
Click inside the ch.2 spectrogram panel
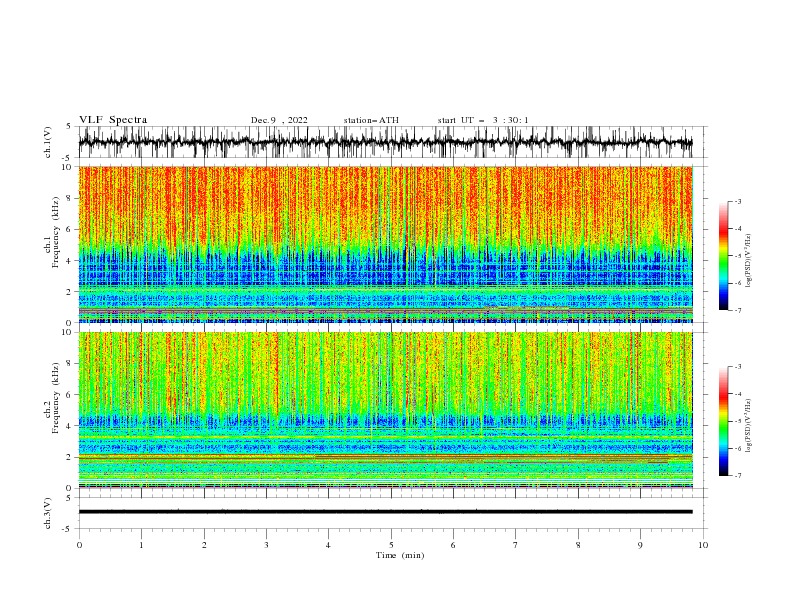point(385,410)
